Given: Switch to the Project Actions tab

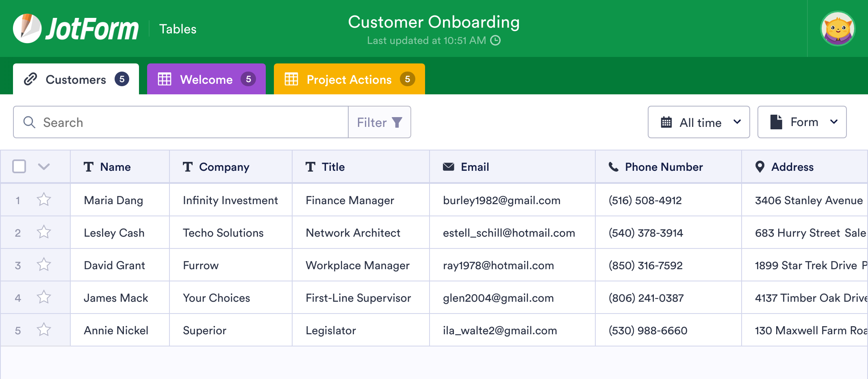Looking at the screenshot, I should click(349, 79).
